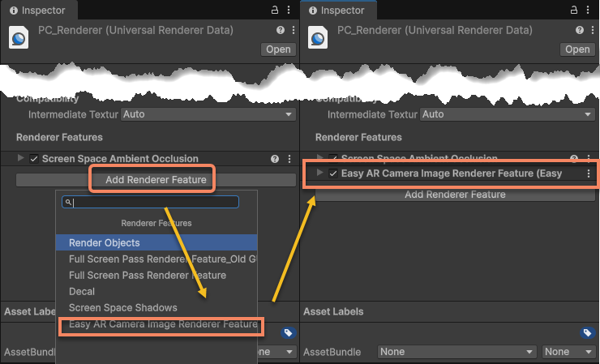Switch to the left Inspector tab
This screenshot has height=364, width=600.
[x=38, y=11]
